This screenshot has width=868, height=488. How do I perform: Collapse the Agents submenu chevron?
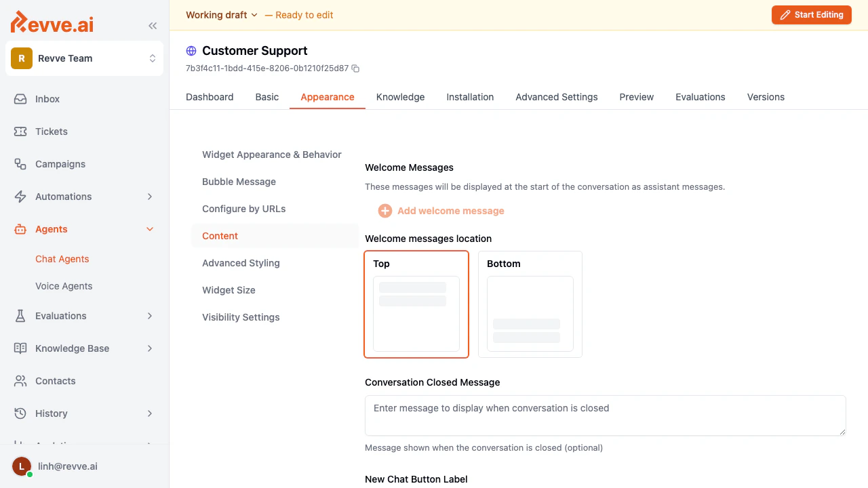(150, 229)
